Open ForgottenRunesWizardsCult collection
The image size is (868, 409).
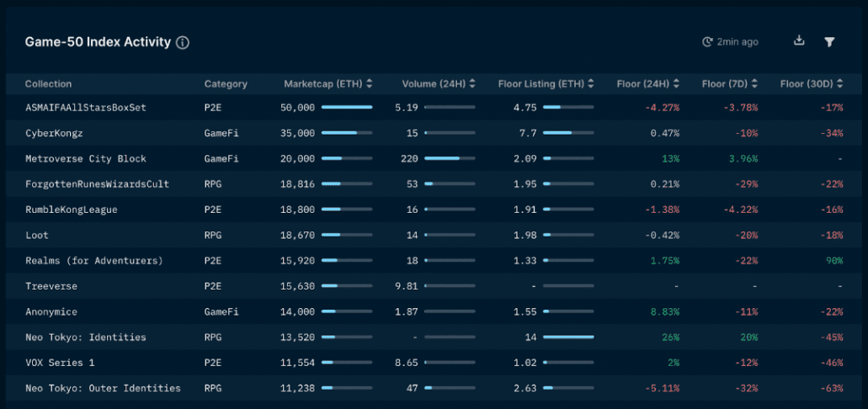pos(98,184)
